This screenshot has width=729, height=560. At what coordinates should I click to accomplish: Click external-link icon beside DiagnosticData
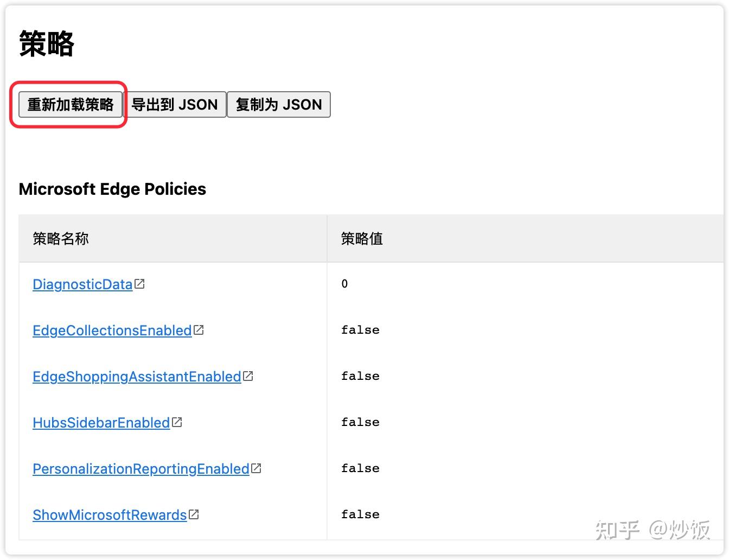click(x=140, y=284)
